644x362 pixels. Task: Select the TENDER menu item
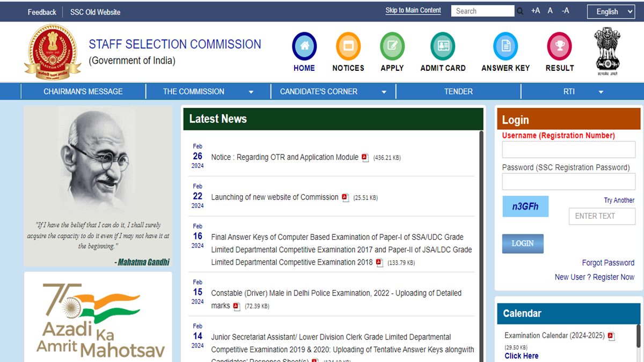tap(458, 91)
